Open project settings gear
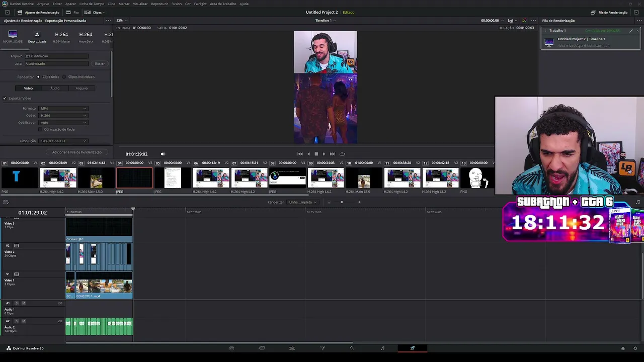 click(x=635, y=348)
